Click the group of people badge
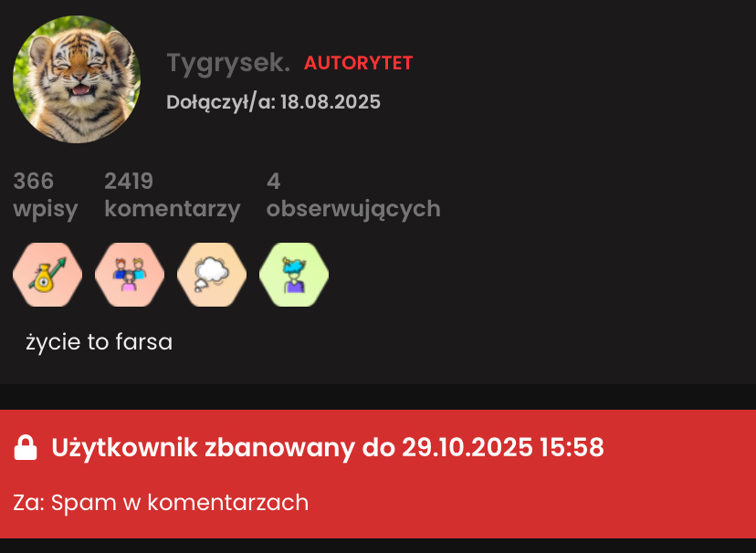The height and width of the screenshot is (553, 756). coord(130,275)
